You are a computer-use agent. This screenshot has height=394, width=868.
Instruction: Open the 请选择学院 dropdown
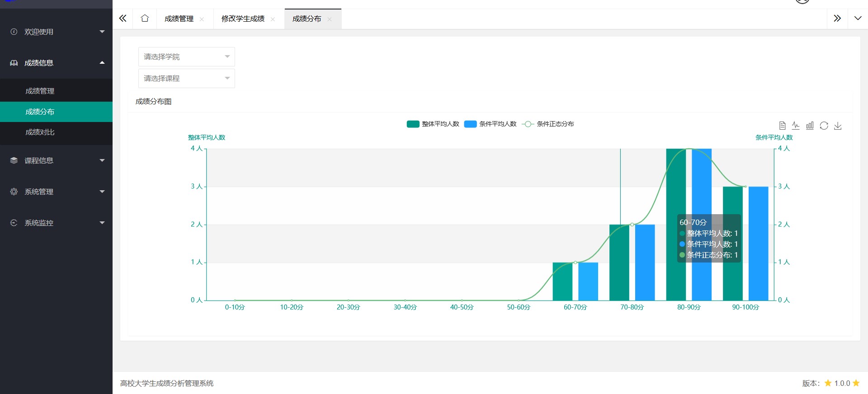pyautogui.click(x=187, y=56)
